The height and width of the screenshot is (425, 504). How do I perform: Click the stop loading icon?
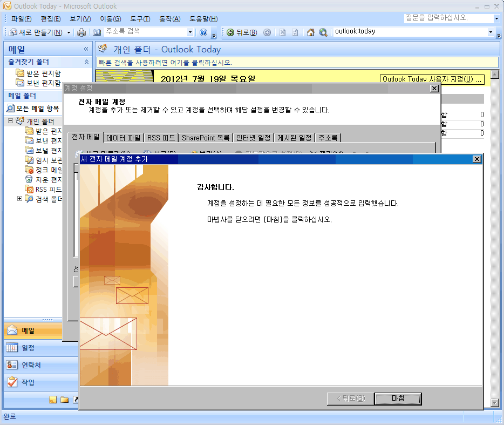[283, 32]
